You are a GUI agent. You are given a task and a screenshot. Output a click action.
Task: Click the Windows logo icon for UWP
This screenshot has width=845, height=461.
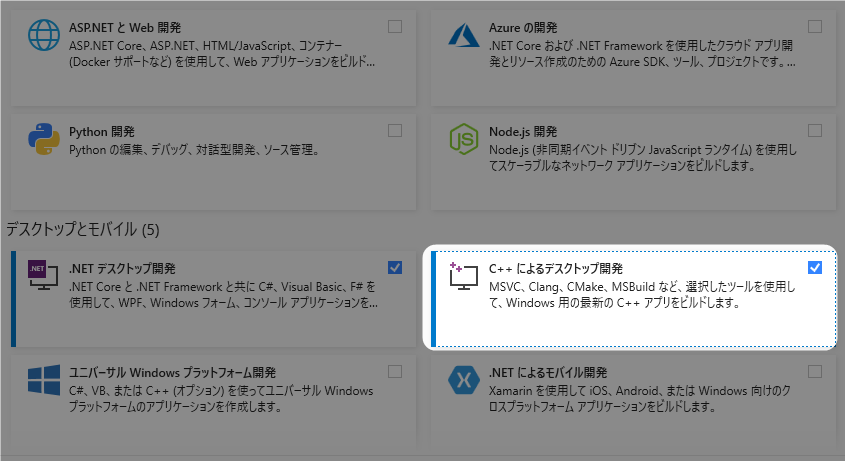pos(44,380)
